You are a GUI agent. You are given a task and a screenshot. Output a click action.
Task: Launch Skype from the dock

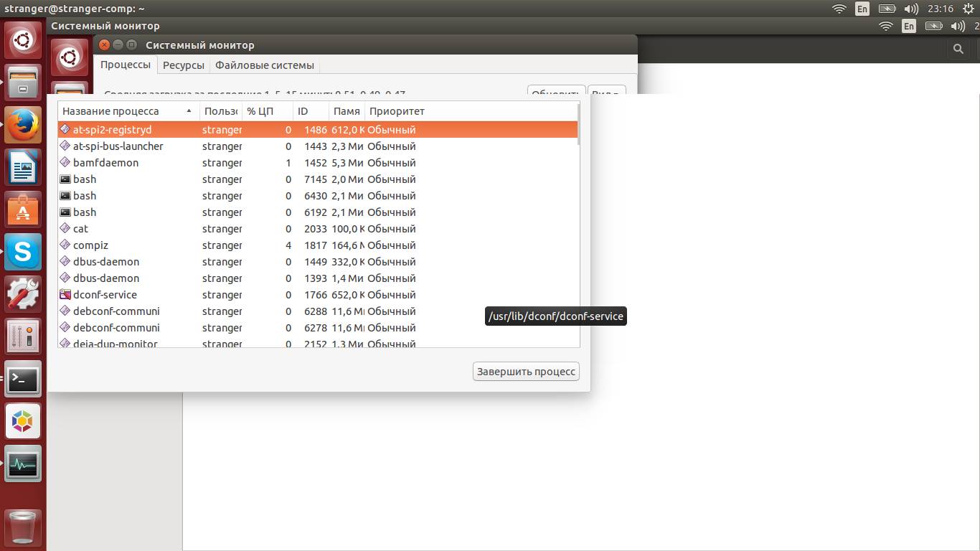pyautogui.click(x=23, y=252)
